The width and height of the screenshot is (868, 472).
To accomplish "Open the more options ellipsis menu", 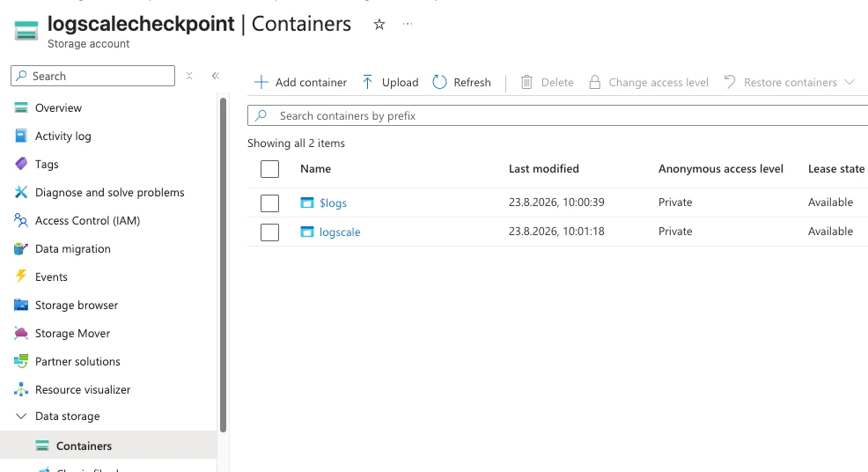I will pyautogui.click(x=408, y=24).
